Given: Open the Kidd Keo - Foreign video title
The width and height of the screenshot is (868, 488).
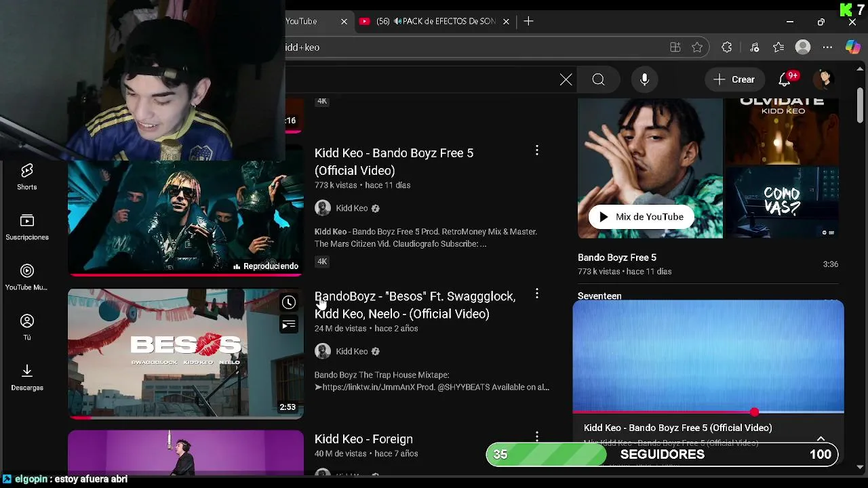Looking at the screenshot, I should 363,439.
